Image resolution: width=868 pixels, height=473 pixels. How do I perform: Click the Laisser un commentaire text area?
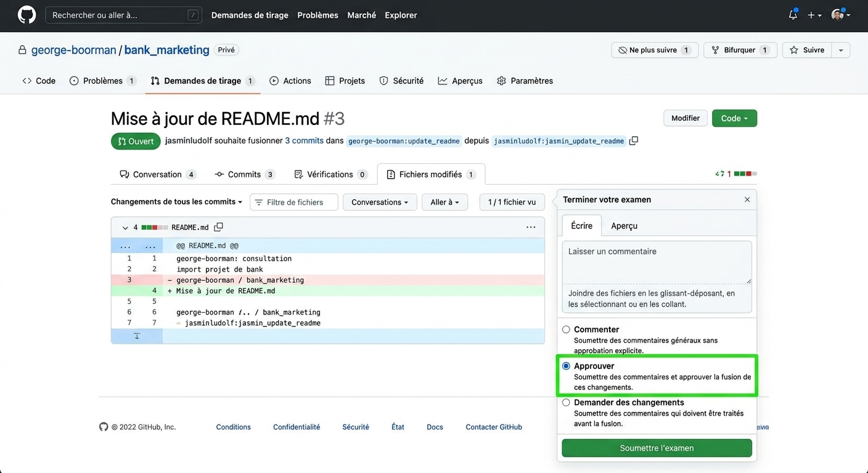657,262
